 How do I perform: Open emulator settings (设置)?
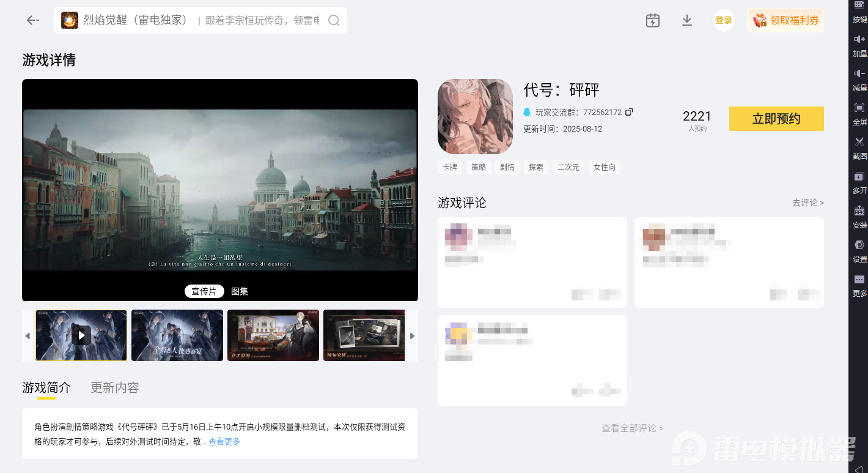(859, 251)
